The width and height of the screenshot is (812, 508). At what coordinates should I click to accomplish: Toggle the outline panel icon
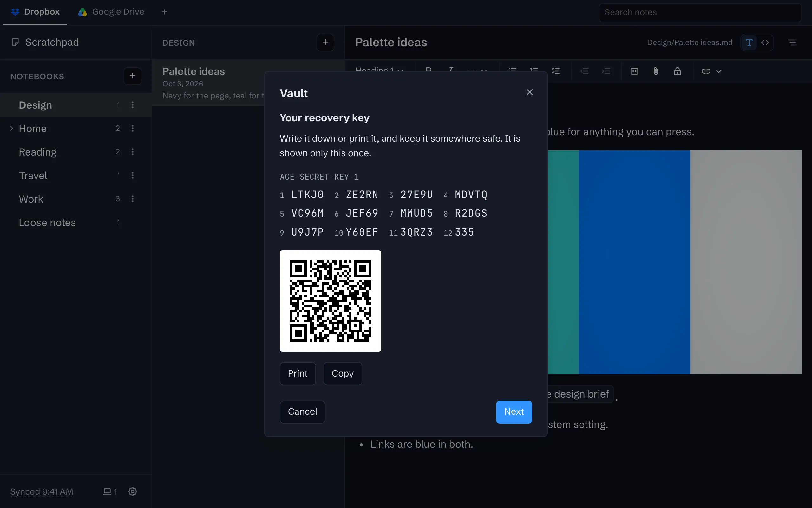791,43
